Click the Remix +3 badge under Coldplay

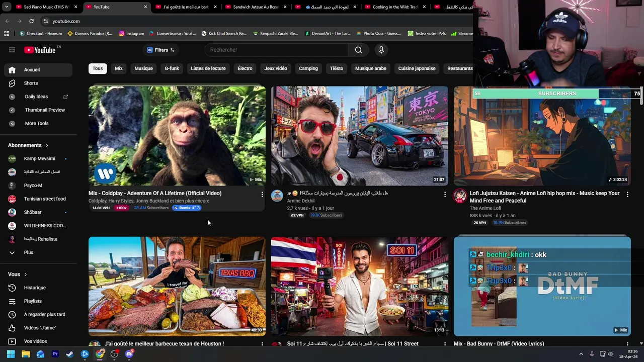tap(187, 208)
